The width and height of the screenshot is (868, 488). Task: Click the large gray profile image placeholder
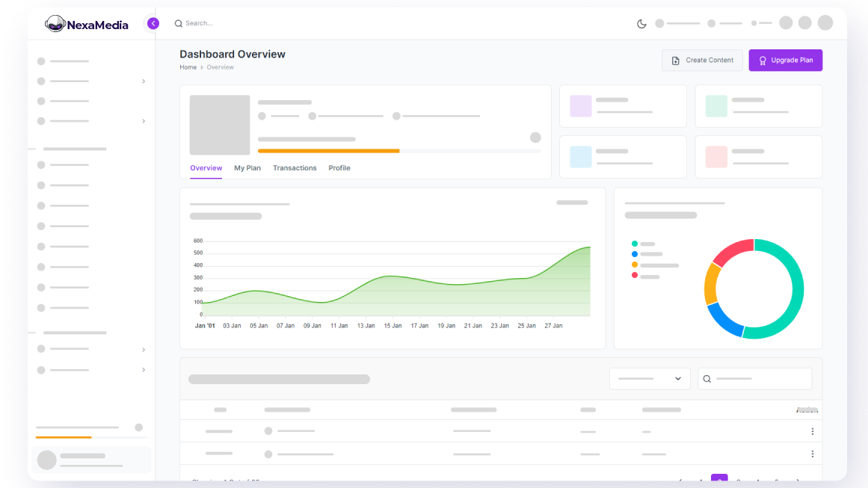click(x=220, y=125)
